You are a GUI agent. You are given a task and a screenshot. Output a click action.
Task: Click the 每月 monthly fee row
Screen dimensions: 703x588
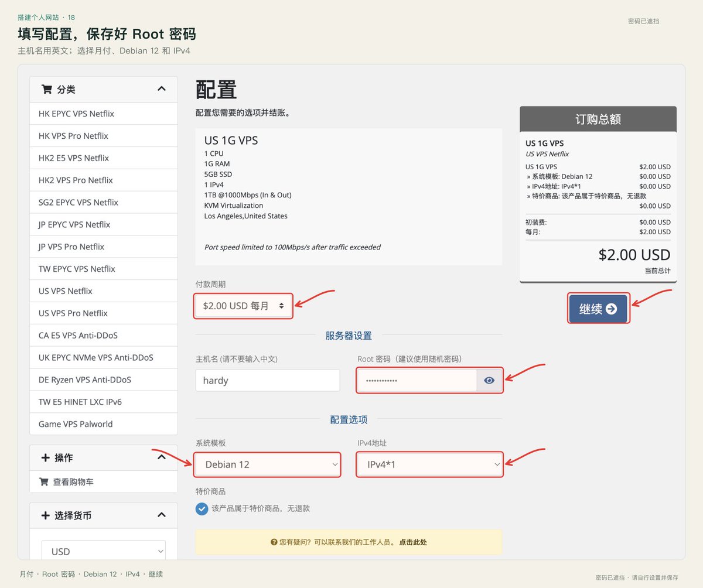598,232
